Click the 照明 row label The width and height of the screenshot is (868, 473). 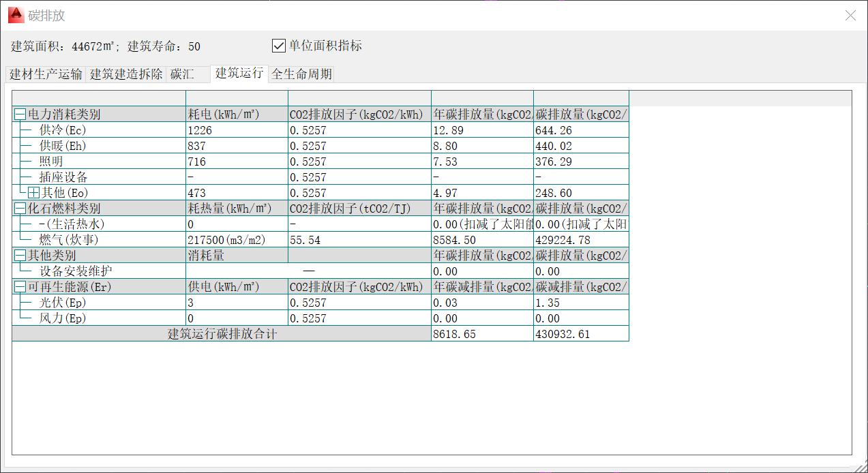pyautogui.click(x=51, y=162)
